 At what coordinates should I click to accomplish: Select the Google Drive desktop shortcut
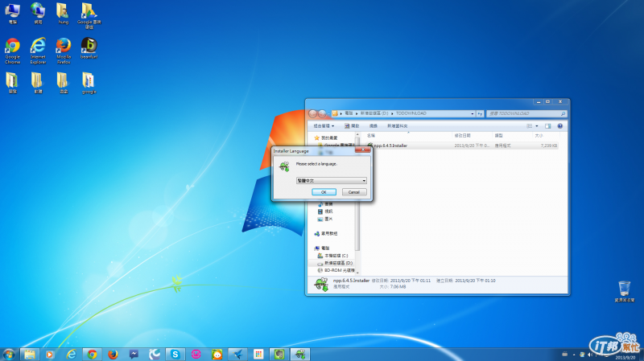click(89, 15)
